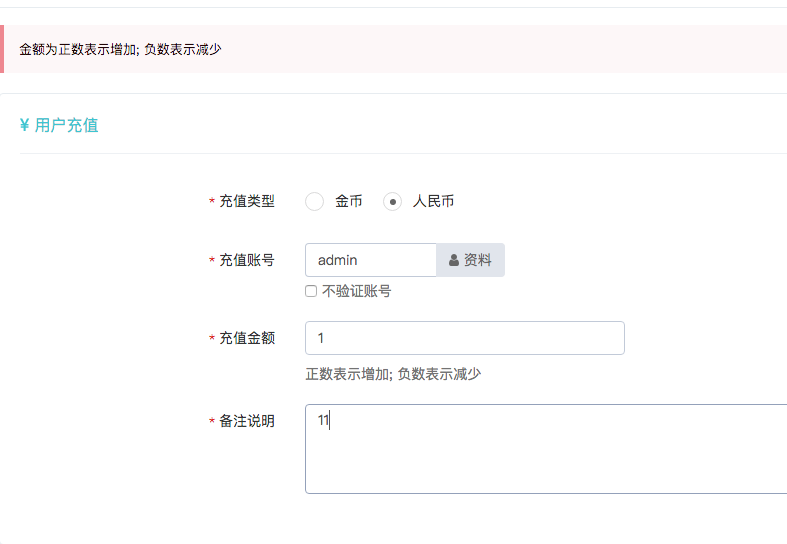Click the yen icon beside 用户充值
This screenshot has width=787, height=544.
pyautogui.click(x=24, y=125)
